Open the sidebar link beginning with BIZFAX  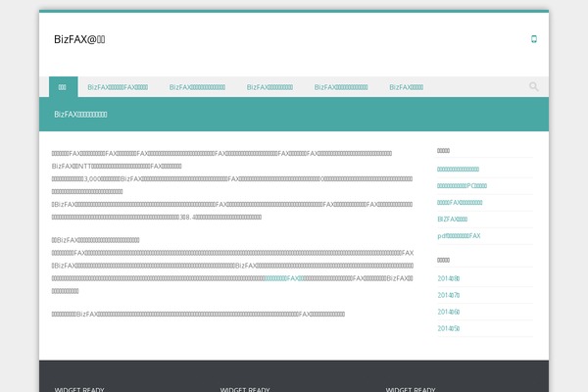click(452, 220)
